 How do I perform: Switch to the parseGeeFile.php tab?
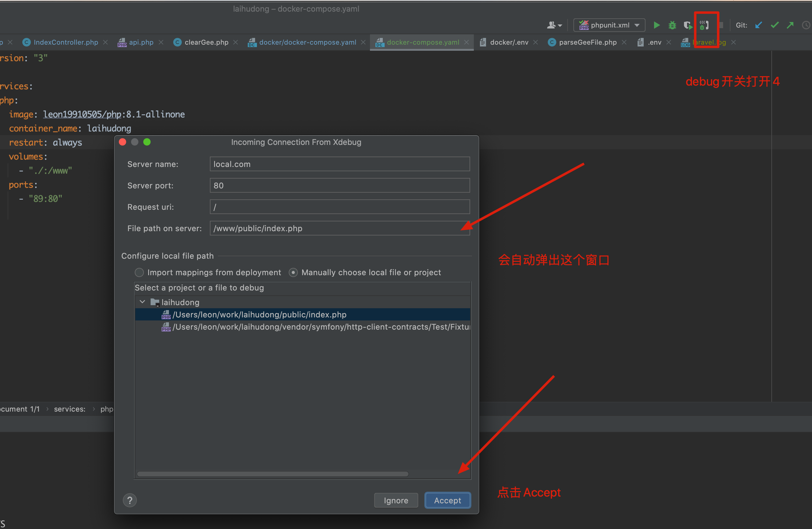coord(587,42)
